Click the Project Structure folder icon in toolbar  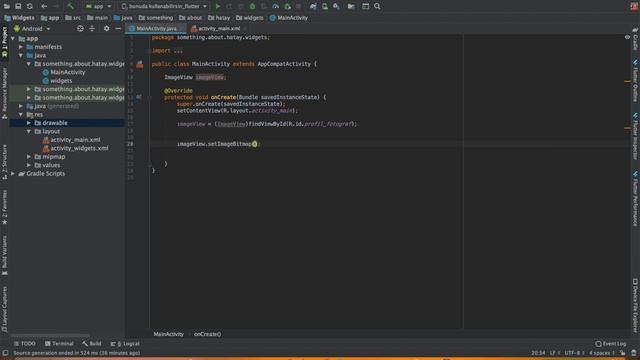point(351,6)
